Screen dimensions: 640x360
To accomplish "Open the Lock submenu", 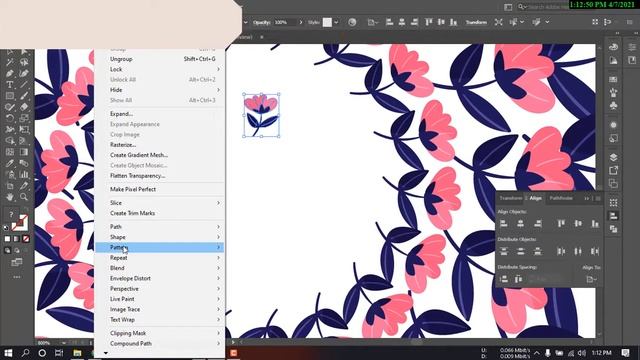I will coord(160,69).
